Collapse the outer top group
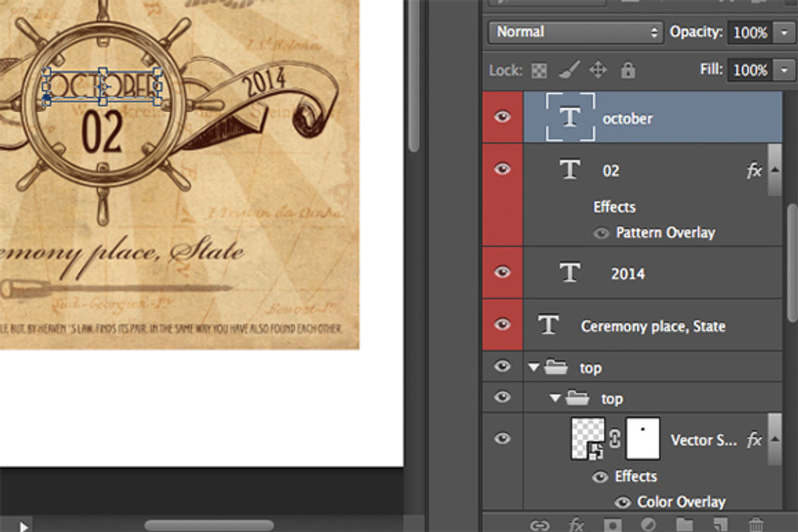This screenshot has height=532, width=798. (x=533, y=367)
